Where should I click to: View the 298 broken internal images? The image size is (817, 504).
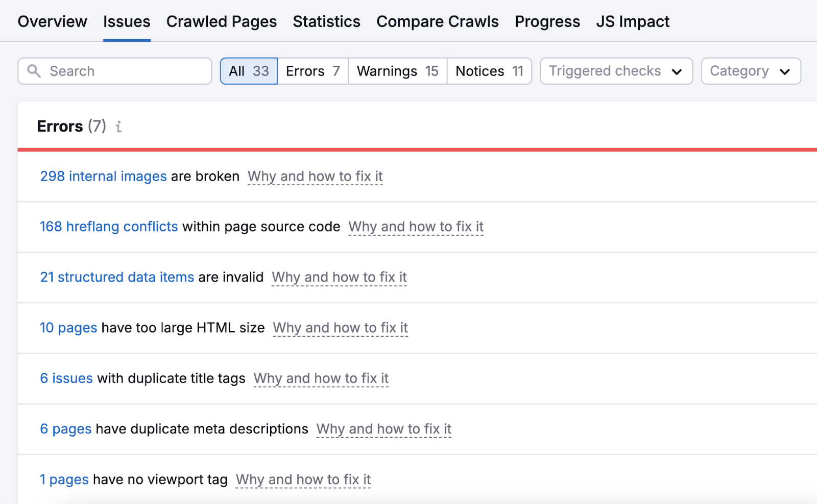coord(103,176)
